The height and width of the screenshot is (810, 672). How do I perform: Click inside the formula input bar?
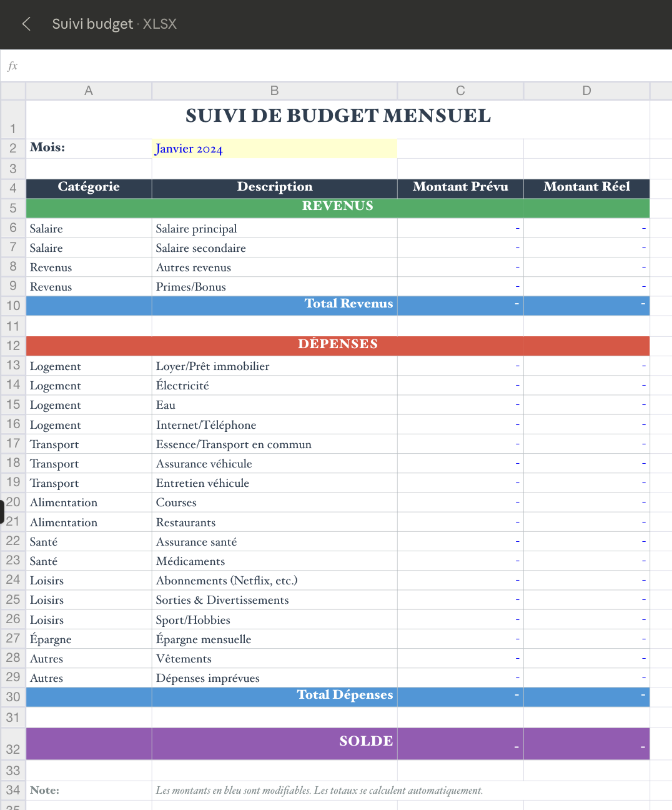[x=250, y=66]
